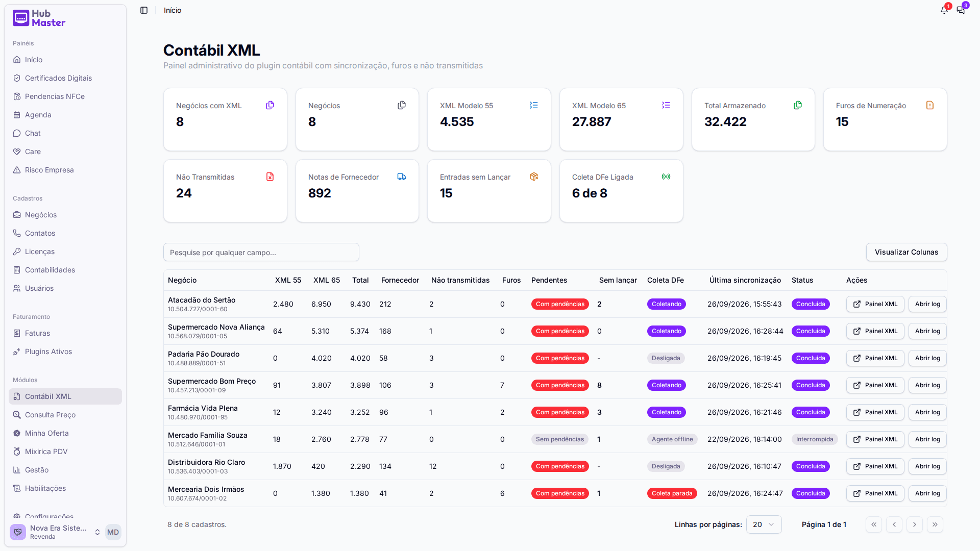
Task: Click the XML Modelo 65 card icon
Action: pyautogui.click(x=666, y=105)
